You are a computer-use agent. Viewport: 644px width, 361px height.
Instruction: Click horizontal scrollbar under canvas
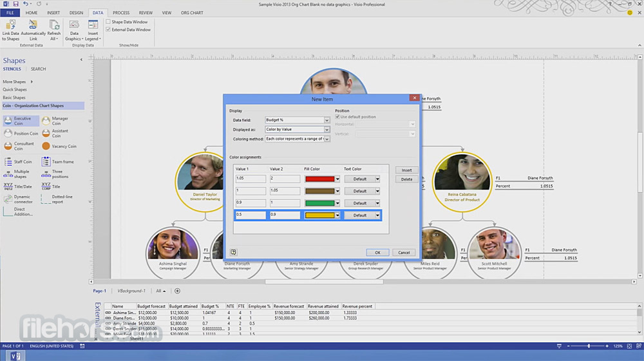(x=324, y=282)
